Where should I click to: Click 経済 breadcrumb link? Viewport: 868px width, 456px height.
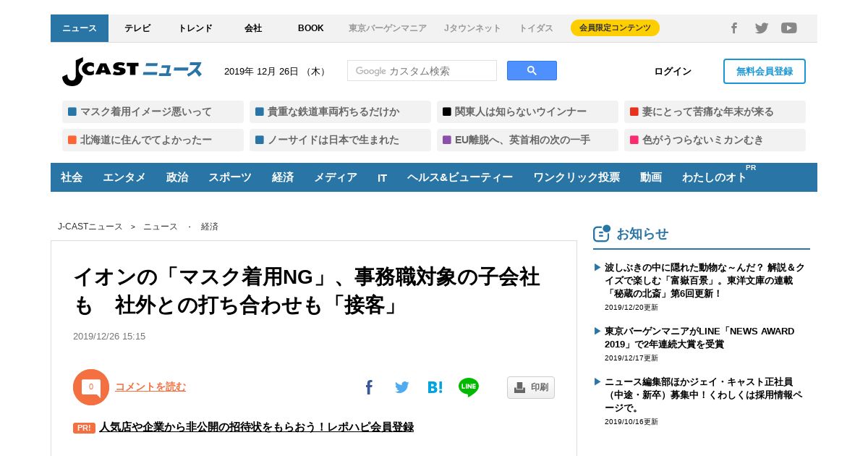210,227
